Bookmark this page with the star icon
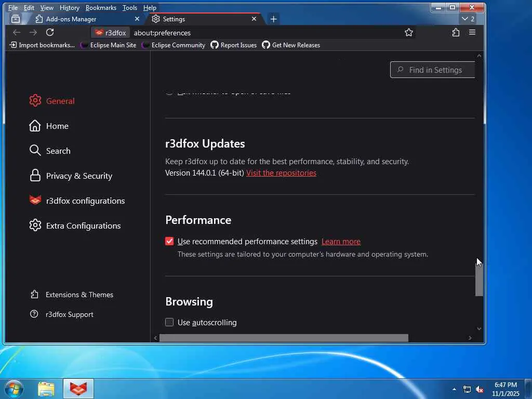The width and height of the screenshot is (532, 399). [x=409, y=33]
